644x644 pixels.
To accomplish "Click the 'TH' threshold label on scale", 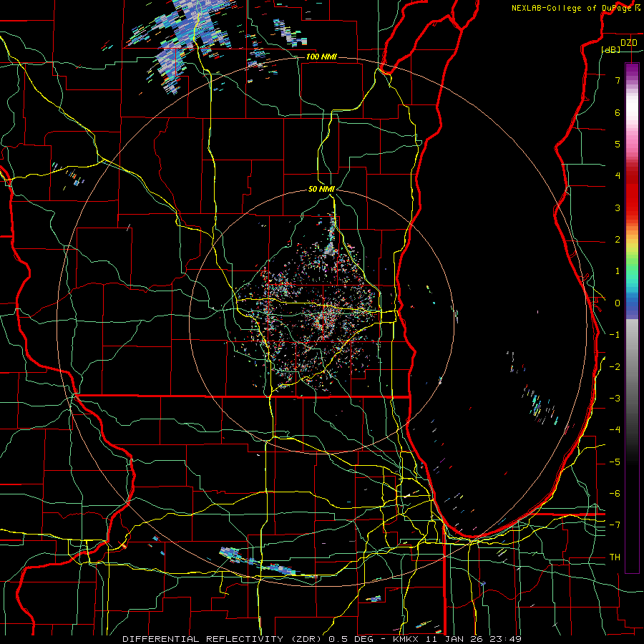I will click(x=615, y=557).
